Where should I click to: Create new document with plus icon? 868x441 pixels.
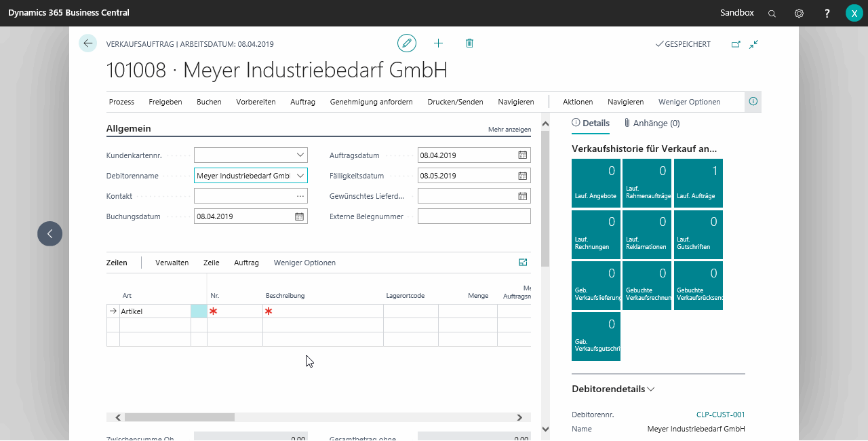438,43
